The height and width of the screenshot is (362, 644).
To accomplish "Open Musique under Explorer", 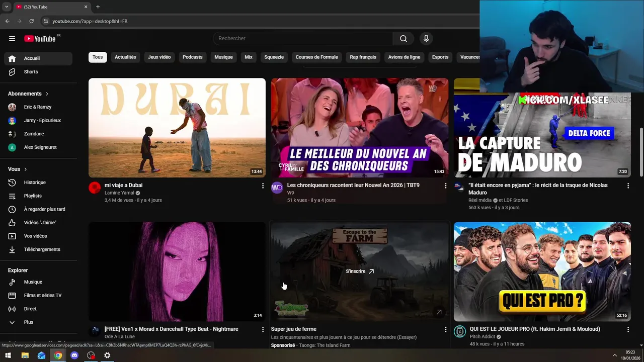I will pyautogui.click(x=38, y=282).
